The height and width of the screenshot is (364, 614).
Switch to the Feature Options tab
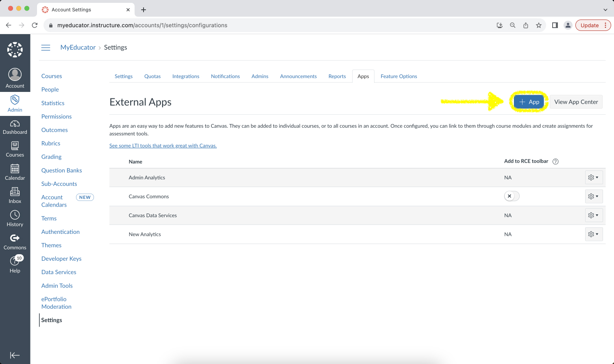(399, 76)
